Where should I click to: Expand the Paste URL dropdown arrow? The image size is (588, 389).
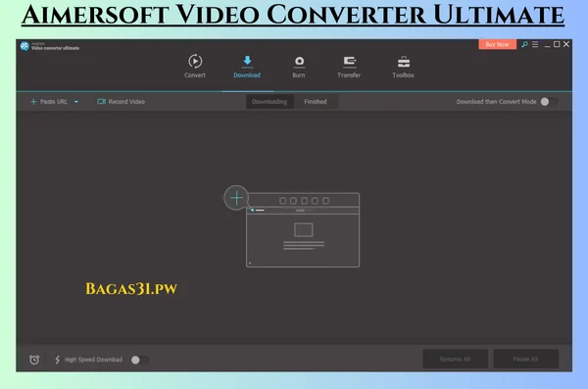[x=76, y=102]
